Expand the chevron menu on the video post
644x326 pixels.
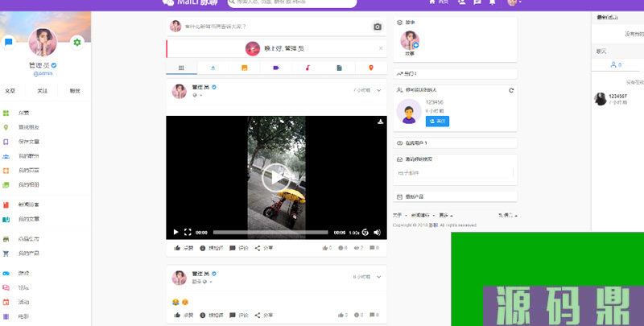(378, 90)
